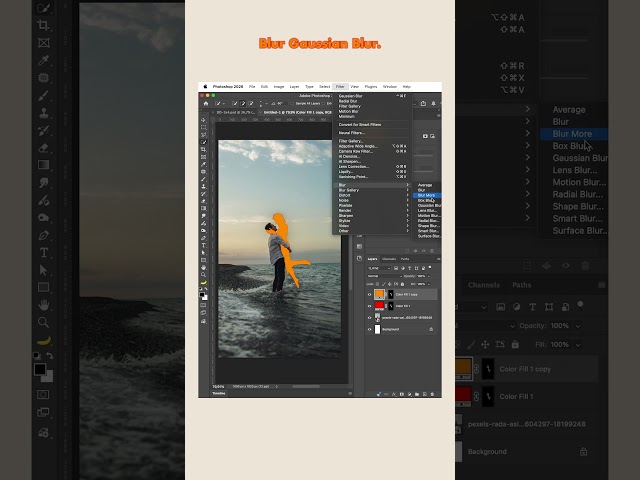Select the Move tool in center Photoshop window
The width and height of the screenshot is (640, 480).
204,120
